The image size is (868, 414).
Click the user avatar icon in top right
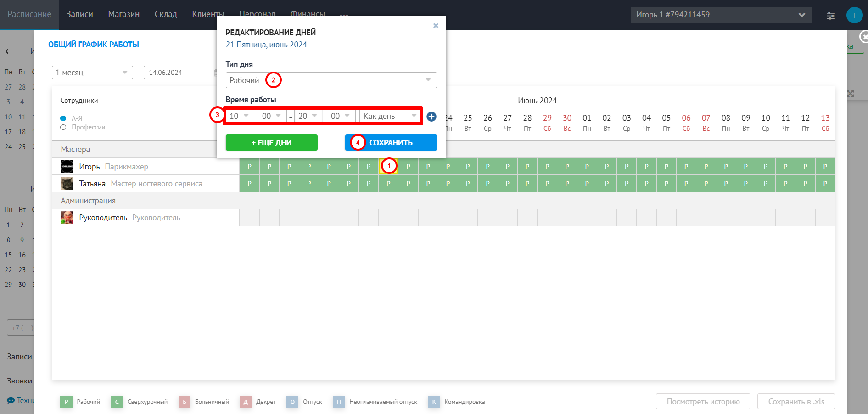[x=854, y=15]
